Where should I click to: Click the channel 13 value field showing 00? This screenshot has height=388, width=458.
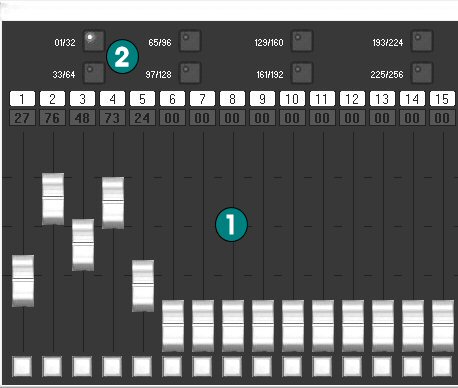click(x=382, y=118)
